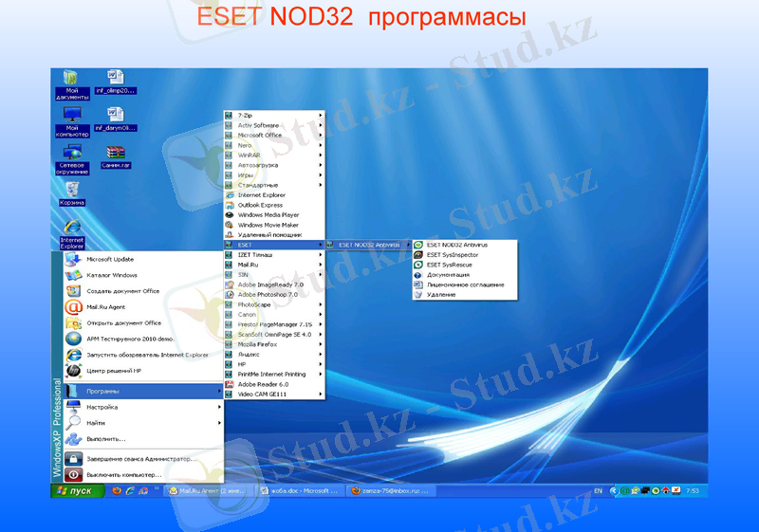Select the ESET folder in programs list
The width and height of the screenshot is (759, 532).
click(274, 245)
